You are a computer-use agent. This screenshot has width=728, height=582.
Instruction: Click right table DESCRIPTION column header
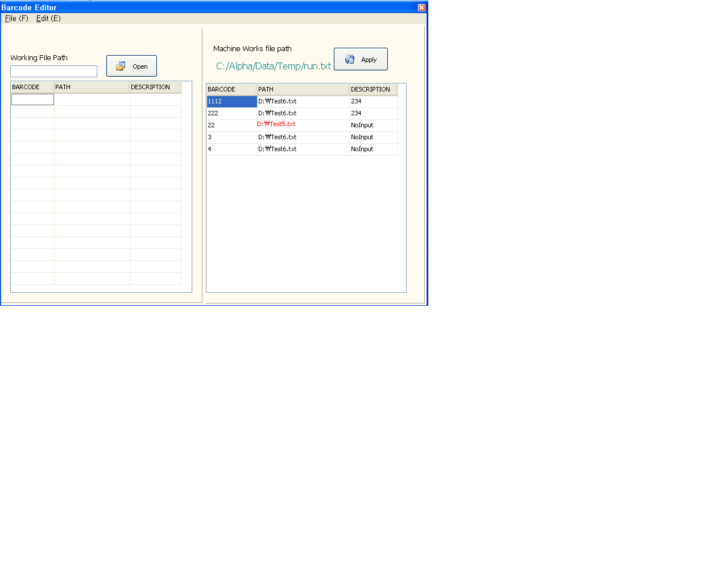tap(373, 89)
